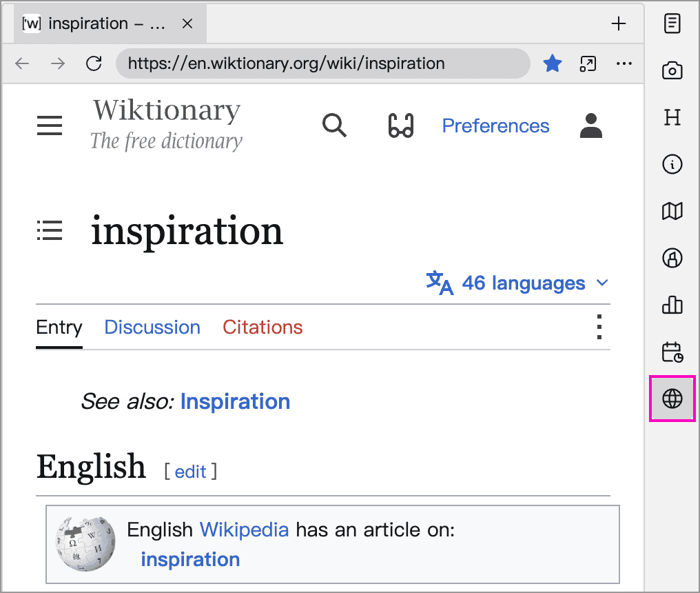Click the glasses appearance icon
The image size is (700, 593).
(401, 125)
